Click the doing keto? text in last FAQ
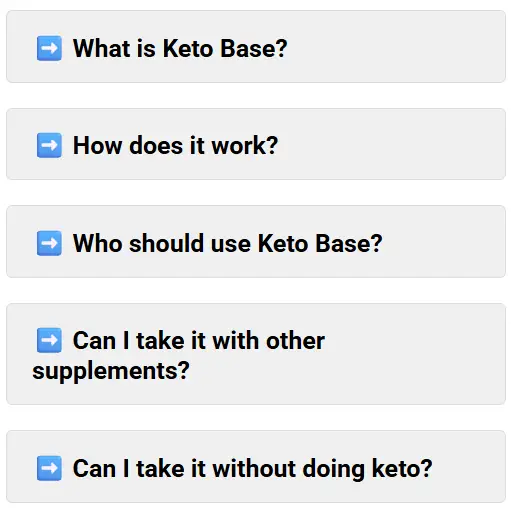Screen dimensions: 511x511 point(367,469)
